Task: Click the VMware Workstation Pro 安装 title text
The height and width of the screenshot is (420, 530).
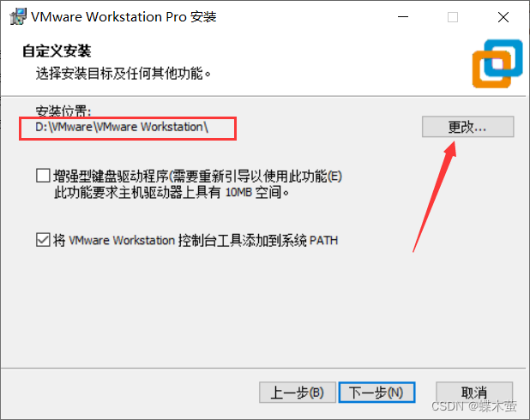Action: (123, 16)
